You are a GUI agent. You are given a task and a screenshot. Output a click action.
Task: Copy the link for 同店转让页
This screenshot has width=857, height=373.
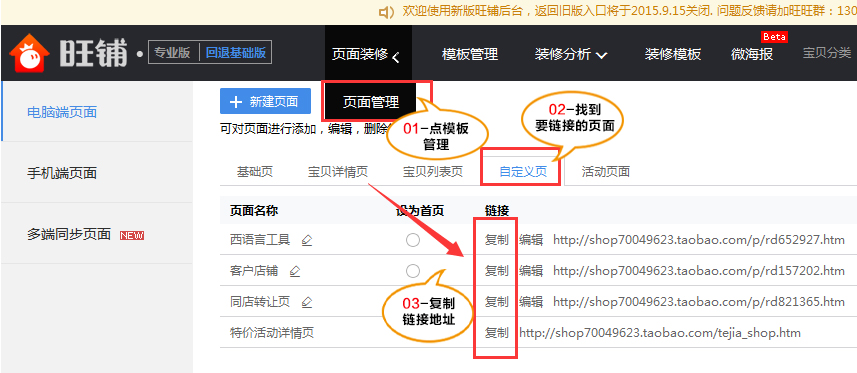[497, 302]
